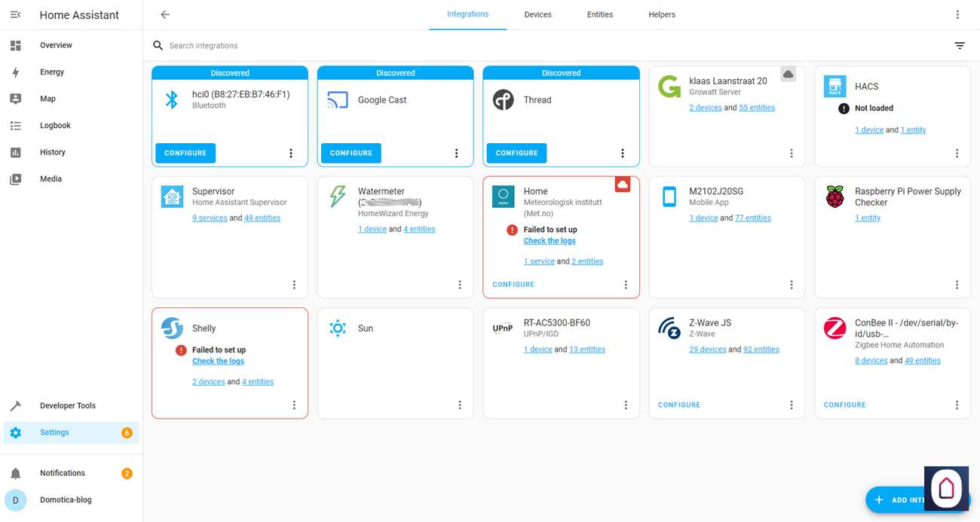The width and height of the screenshot is (980, 522).
Task: Open the three-dot menu on Google Cast card
Action: click(456, 153)
